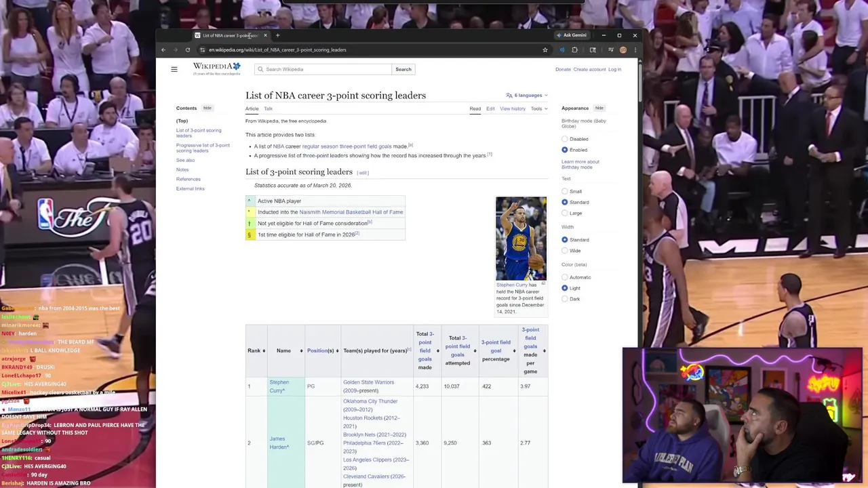Select Light color mode
The width and height of the screenshot is (868, 488).
pos(565,288)
